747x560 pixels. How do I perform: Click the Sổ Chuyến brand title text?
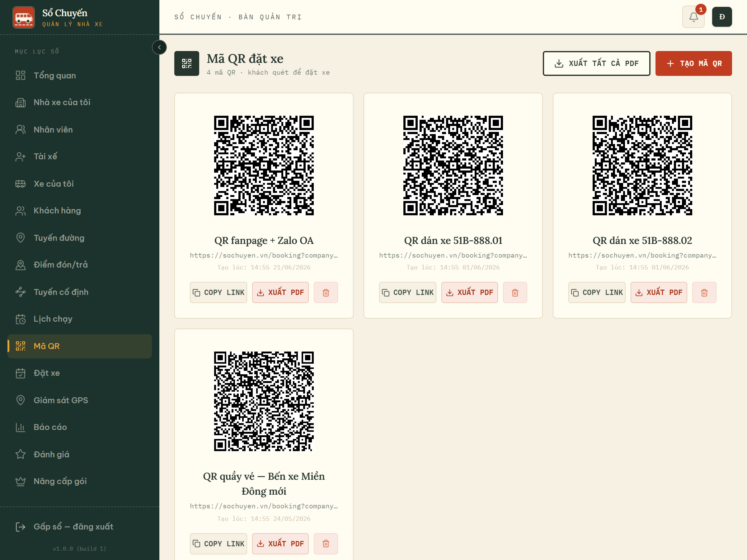(x=65, y=13)
